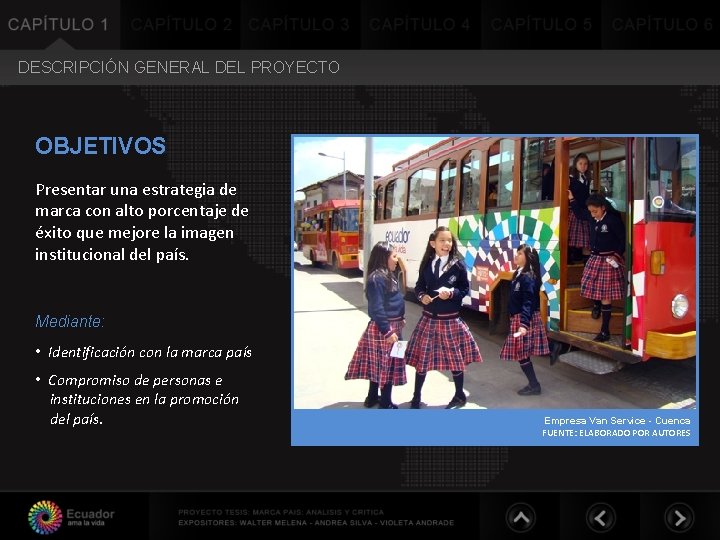Click the Mediante: subheading
Screen dimensions: 720x540
click(70, 321)
